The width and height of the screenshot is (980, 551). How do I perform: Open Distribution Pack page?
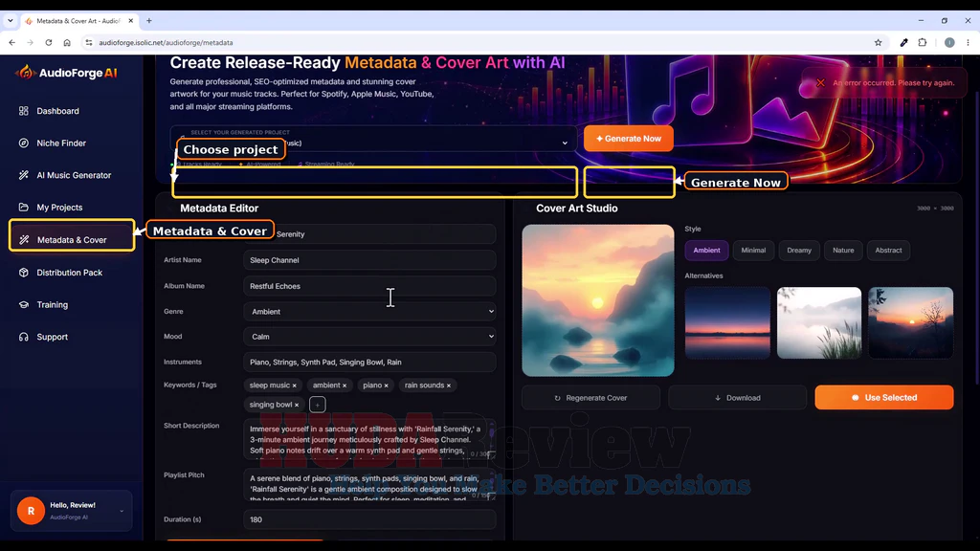coord(69,273)
